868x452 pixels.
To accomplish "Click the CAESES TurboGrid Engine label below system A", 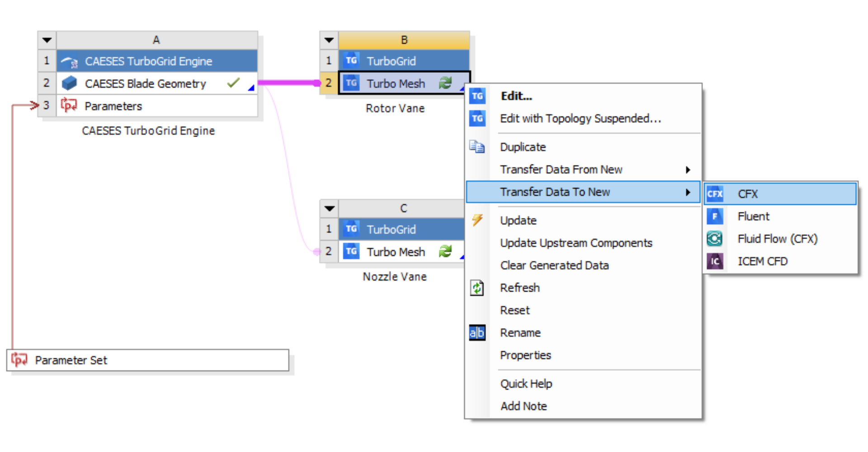I will point(148,131).
